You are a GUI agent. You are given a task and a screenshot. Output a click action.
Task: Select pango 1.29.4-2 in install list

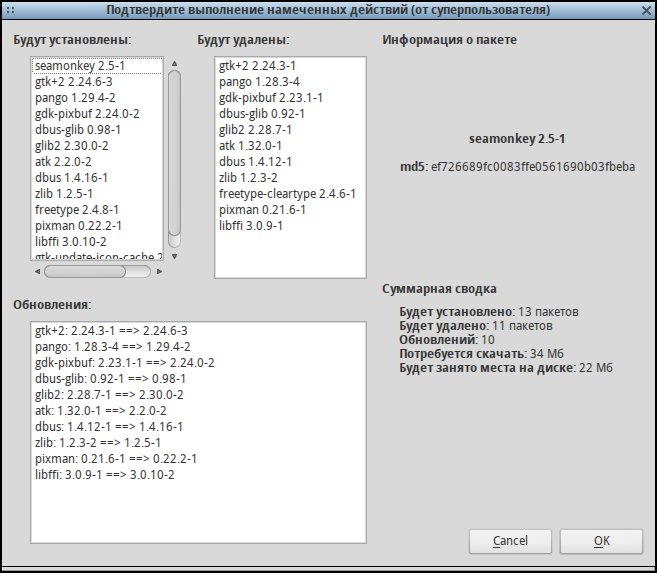tap(97, 98)
